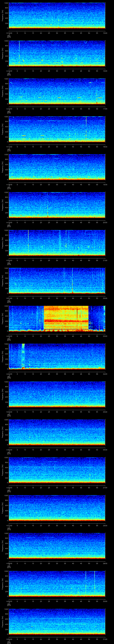
Task: Select the spectrogram panel starting at 4:18:00
Action: pyautogui.click(x=57, y=167)
